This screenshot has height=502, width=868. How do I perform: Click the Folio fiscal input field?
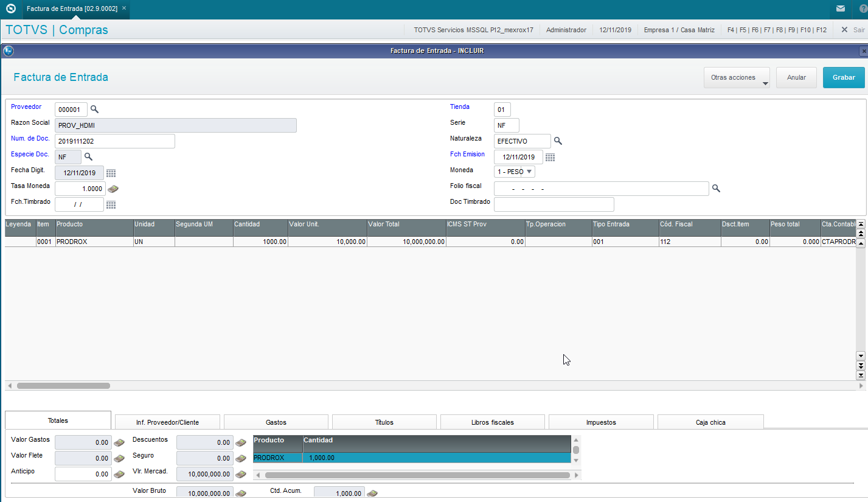[602, 189]
